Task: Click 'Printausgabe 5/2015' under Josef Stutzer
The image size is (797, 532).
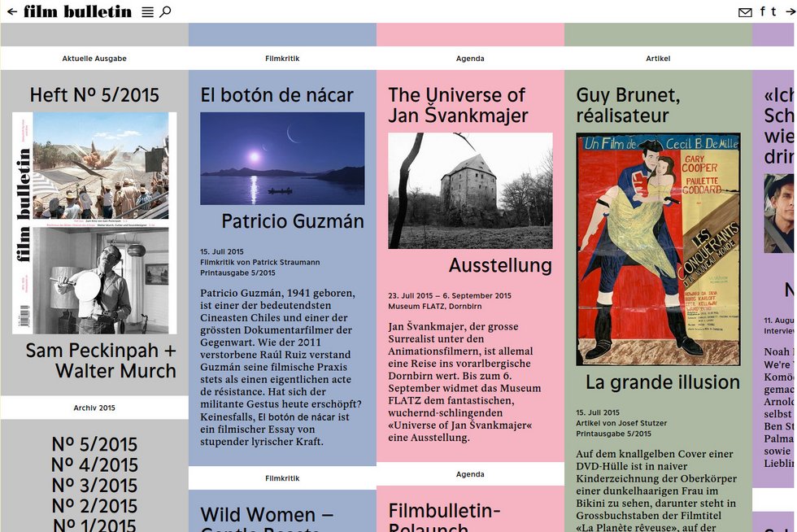Action: (613, 434)
